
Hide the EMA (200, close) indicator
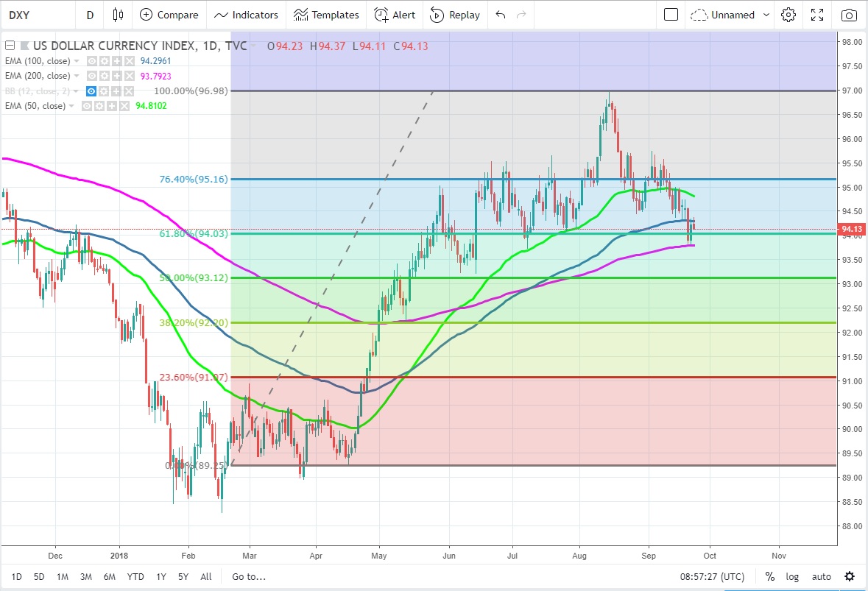point(92,76)
